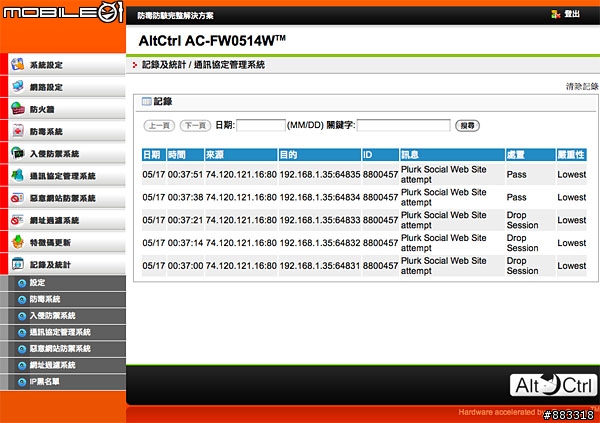The width and height of the screenshot is (600, 423).
Task: Click the 防毒系統 antivirus icon
Action: click(x=18, y=131)
